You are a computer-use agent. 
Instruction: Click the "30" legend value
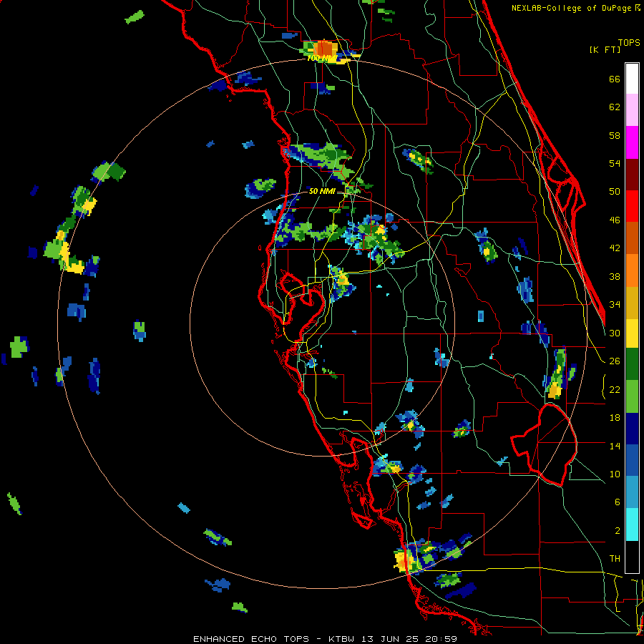(x=615, y=333)
